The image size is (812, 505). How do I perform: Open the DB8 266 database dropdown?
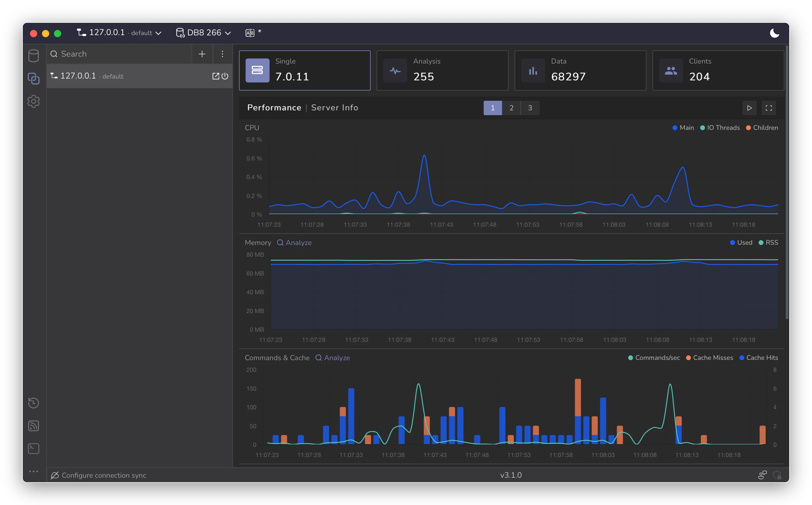[203, 33]
